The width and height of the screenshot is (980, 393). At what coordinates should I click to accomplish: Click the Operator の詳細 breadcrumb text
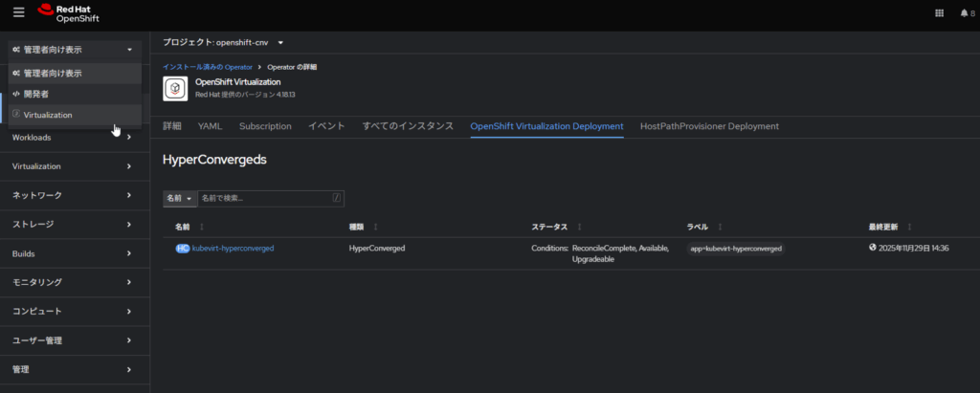pos(292,66)
